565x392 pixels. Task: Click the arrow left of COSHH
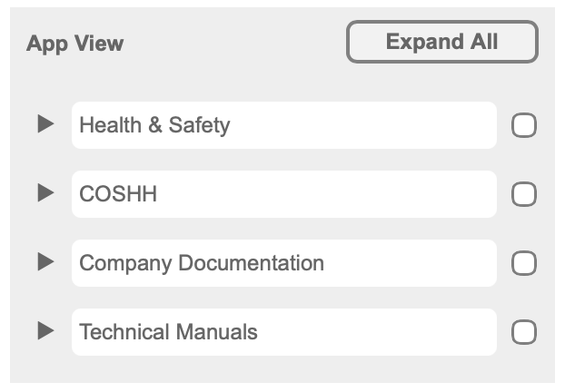pos(45,194)
